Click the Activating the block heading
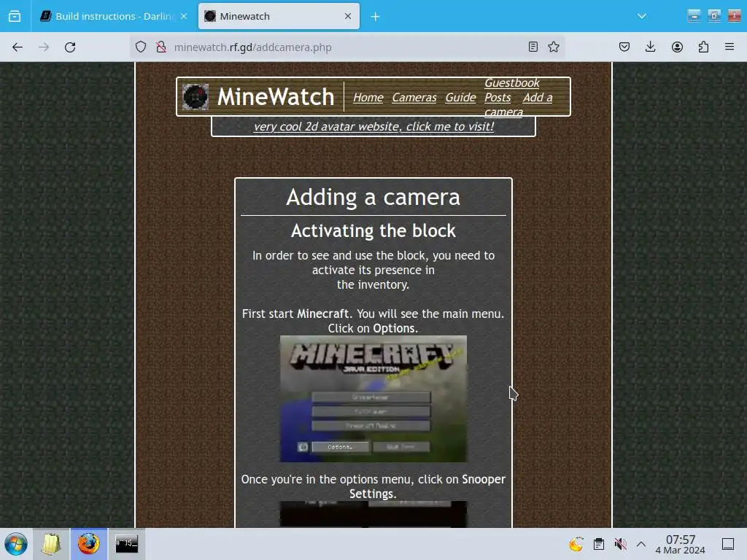The image size is (747, 560). pos(373,231)
